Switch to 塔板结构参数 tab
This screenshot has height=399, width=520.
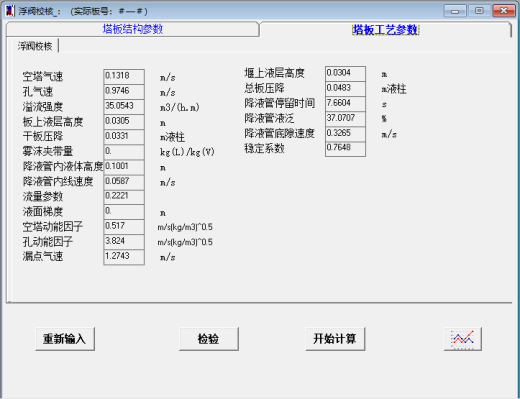coord(132,29)
